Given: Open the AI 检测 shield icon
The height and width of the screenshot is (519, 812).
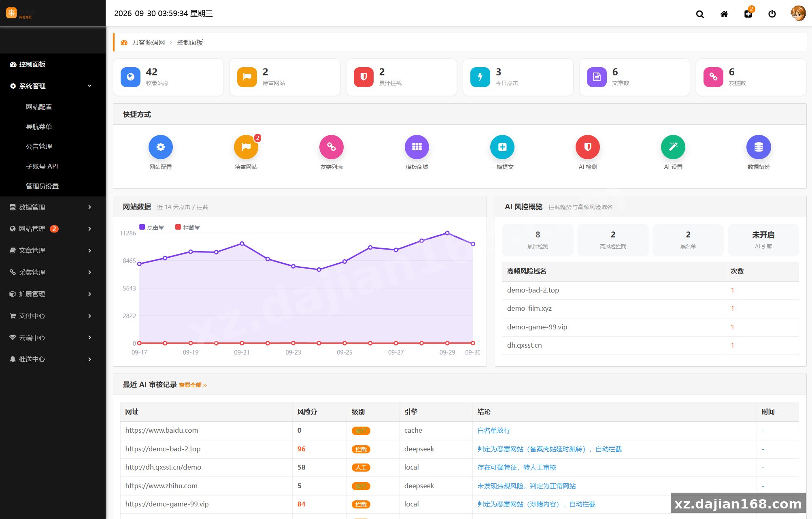Looking at the screenshot, I should [x=588, y=147].
